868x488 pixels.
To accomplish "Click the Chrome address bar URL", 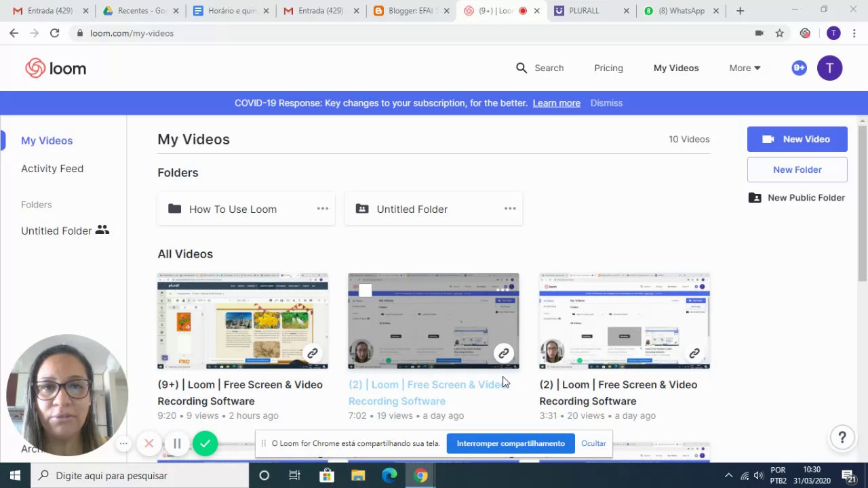I will [132, 33].
